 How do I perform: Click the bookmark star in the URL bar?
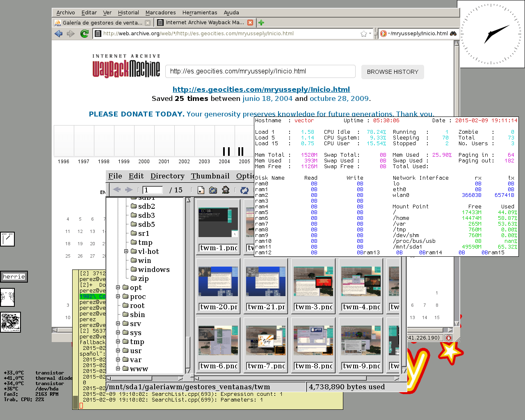tap(363, 34)
